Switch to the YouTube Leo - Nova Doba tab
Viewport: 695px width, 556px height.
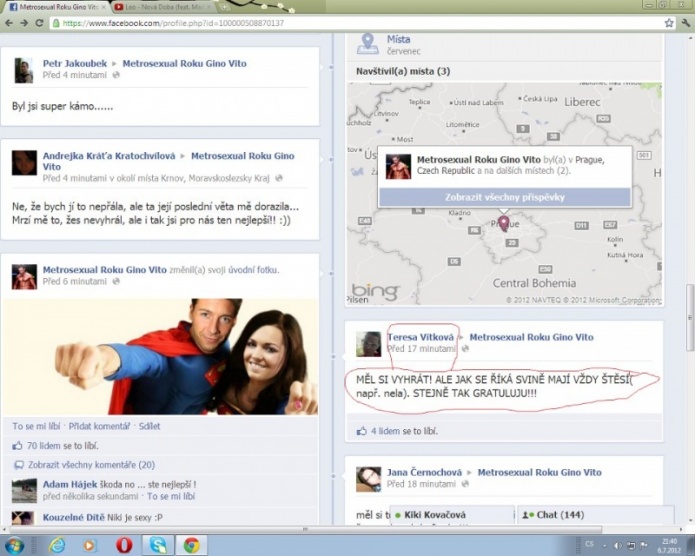click(160, 7)
